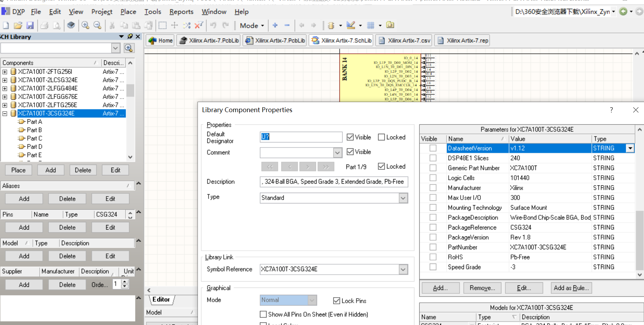Image resolution: width=644 pixels, height=325 pixels.
Task: Open the Tools menu
Action: pyautogui.click(x=153, y=11)
